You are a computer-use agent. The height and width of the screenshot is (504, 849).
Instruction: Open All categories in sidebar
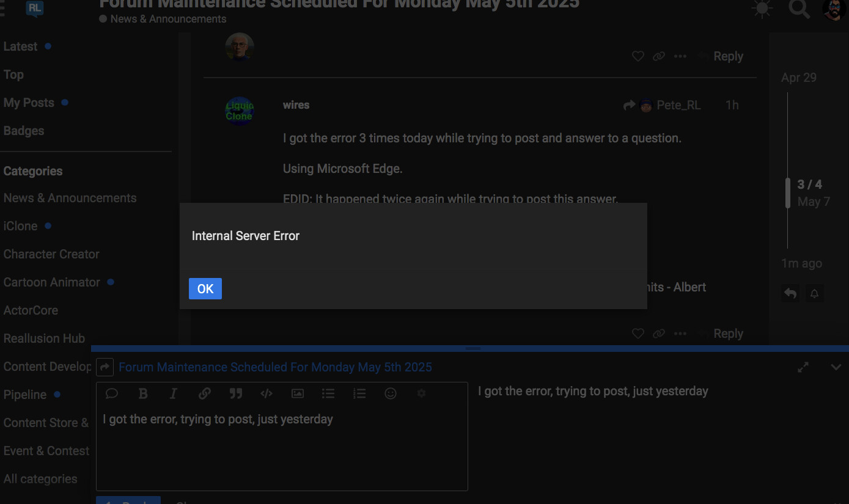click(x=40, y=479)
